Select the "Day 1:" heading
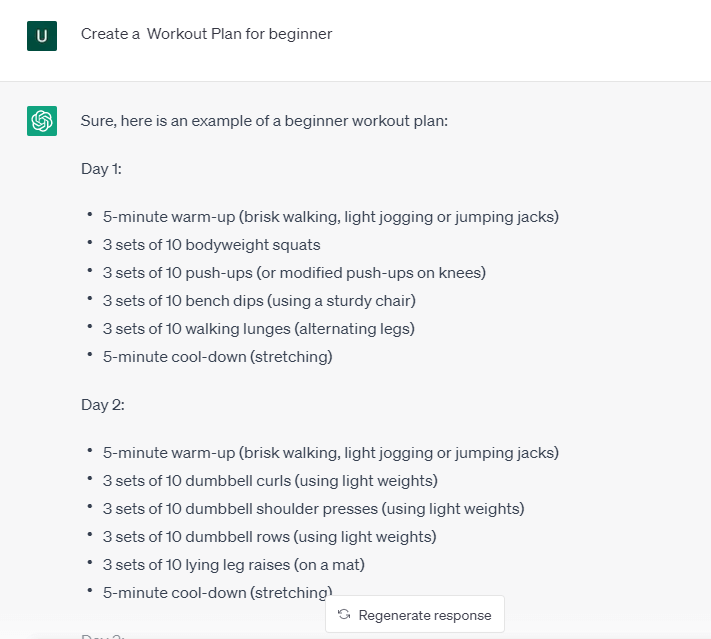The height and width of the screenshot is (639, 711). pyautogui.click(x=101, y=169)
